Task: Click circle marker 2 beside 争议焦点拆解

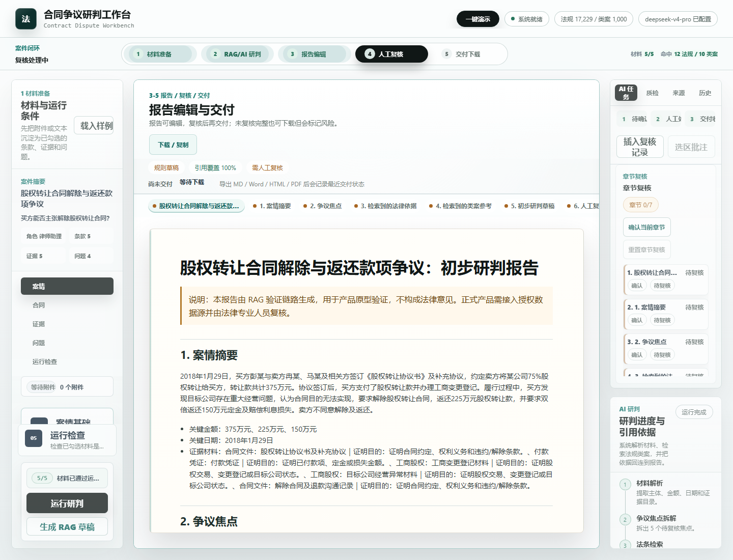Action: [625, 519]
